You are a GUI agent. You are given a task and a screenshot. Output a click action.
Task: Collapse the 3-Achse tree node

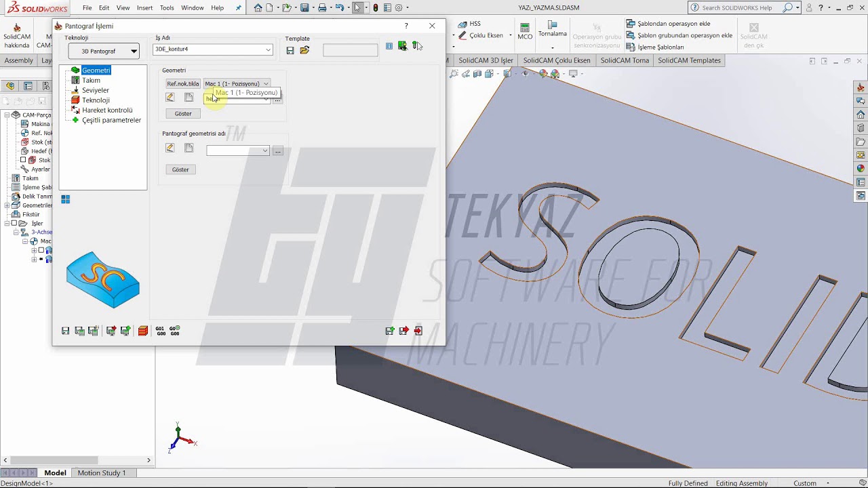(x=16, y=232)
